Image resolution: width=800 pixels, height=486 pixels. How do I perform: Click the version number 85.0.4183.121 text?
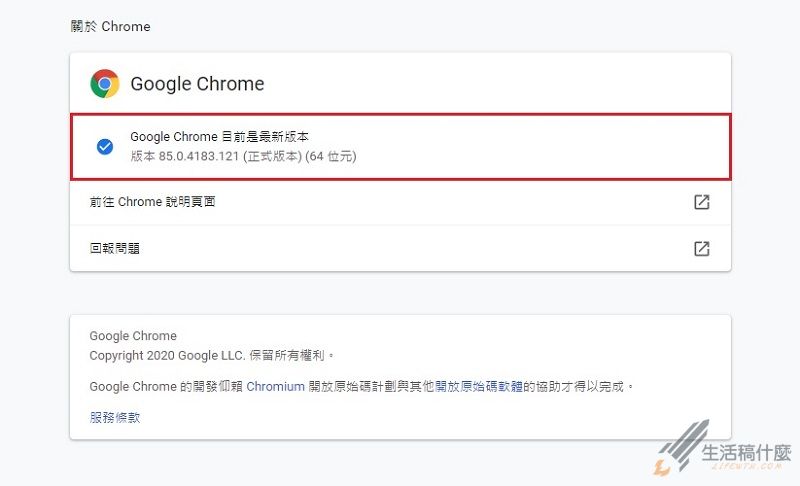tap(198, 156)
